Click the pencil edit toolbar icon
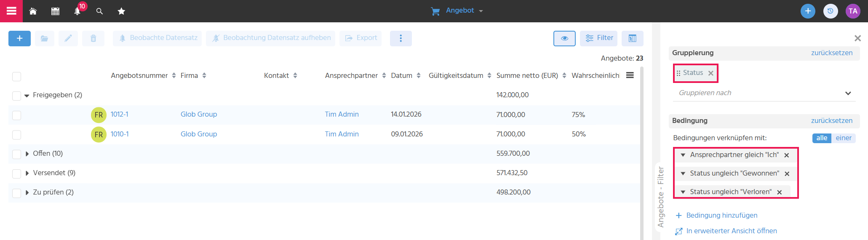This screenshot has width=868, height=240. coord(68,38)
